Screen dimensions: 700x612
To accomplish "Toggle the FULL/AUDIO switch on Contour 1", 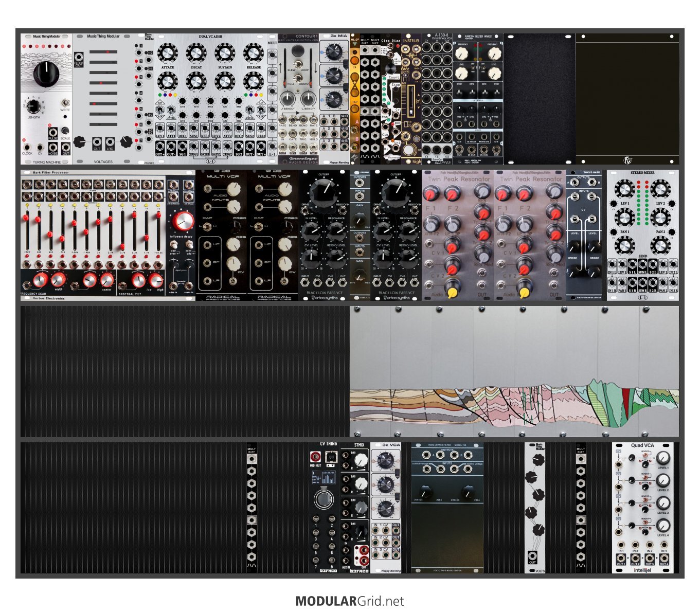I will (297, 77).
